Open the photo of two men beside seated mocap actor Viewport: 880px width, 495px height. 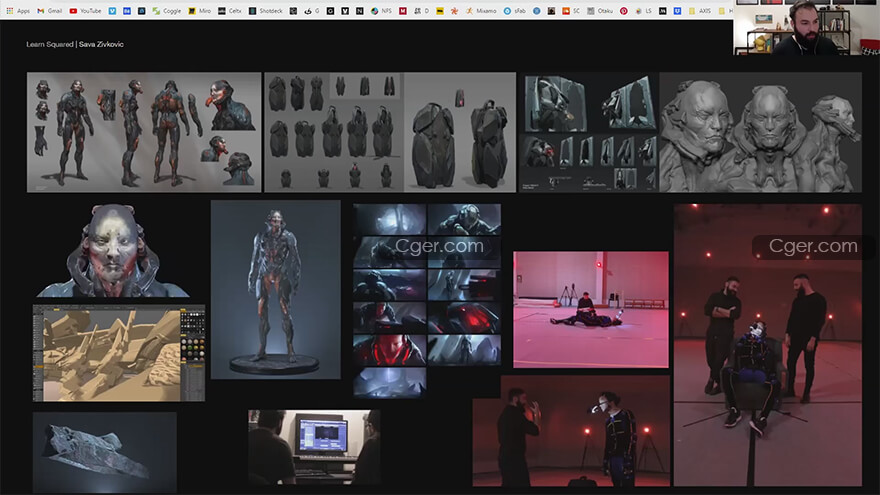coord(768,345)
